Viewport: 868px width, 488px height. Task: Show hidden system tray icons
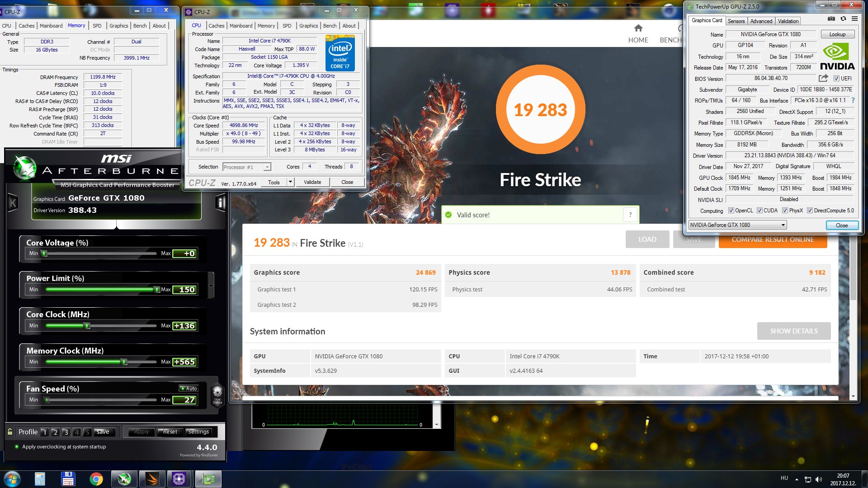pyautogui.click(x=797, y=479)
